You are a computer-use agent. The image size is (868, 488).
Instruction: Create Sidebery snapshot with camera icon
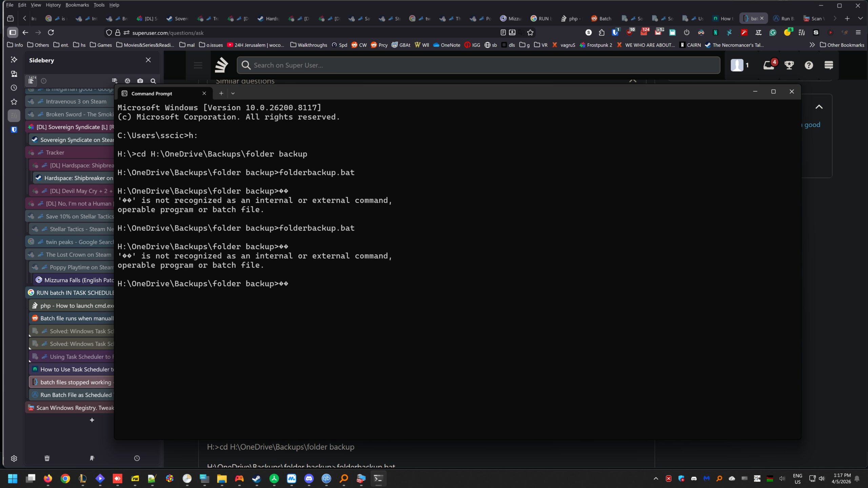(x=140, y=81)
